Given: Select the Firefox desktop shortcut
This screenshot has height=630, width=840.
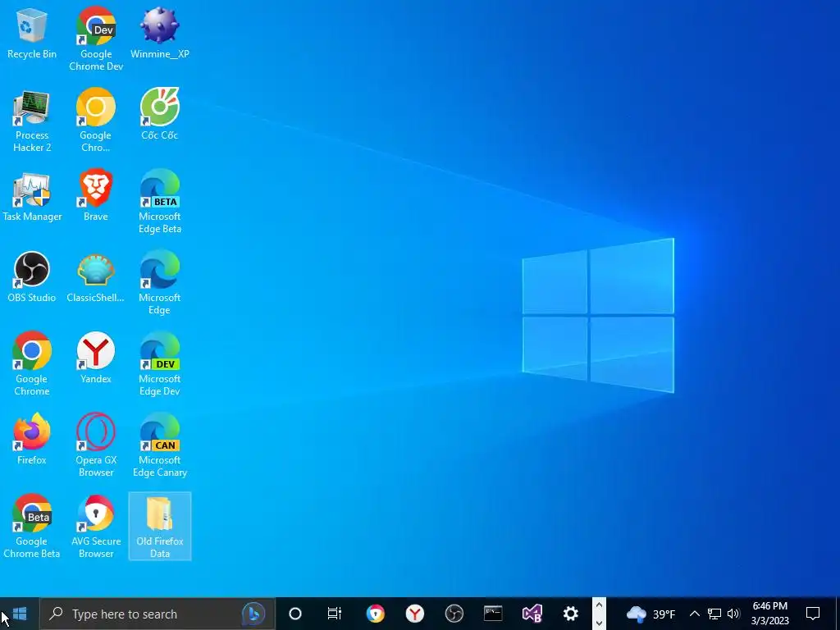Looking at the screenshot, I should [x=32, y=440].
